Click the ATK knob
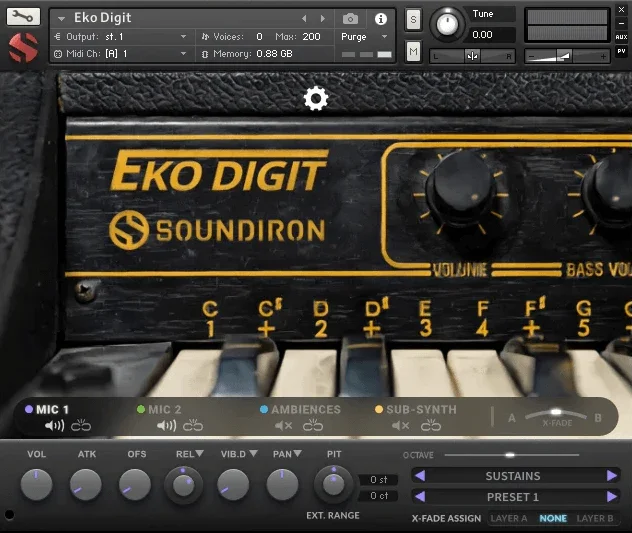This screenshot has height=533, width=632. (x=85, y=484)
